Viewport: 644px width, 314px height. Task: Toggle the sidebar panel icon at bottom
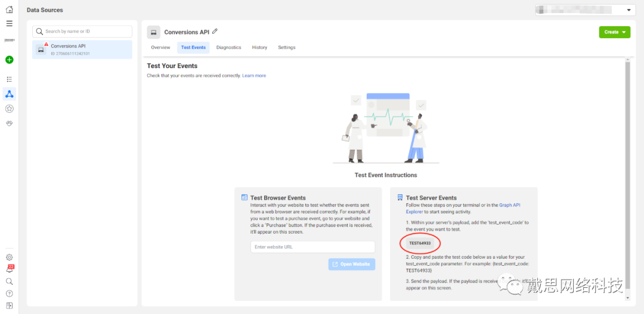[x=9, y=306]
